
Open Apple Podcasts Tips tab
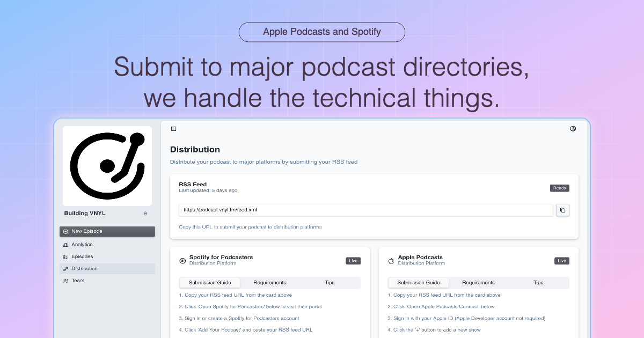tap(538, 283)
